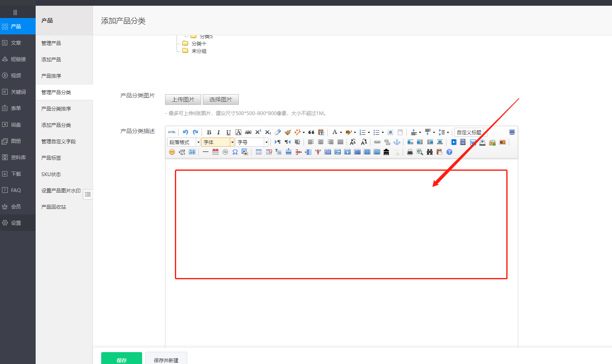Insert special character with Omega icon
612x364 pixels.
tap(235, 152)
